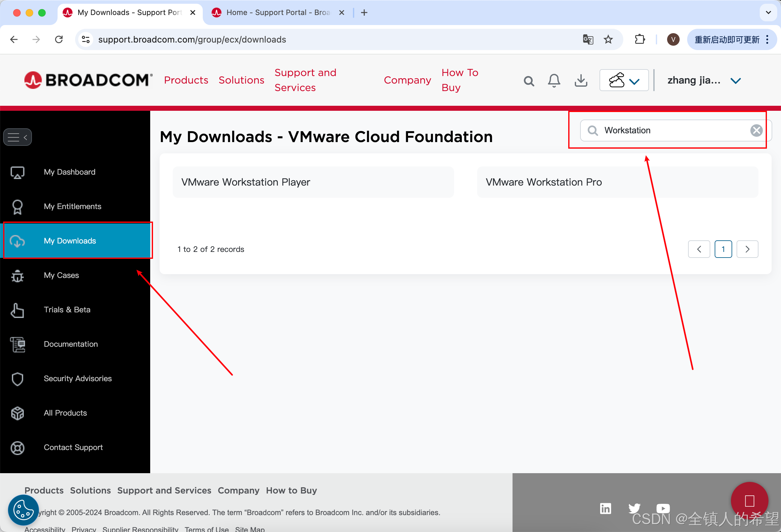The image size is (781, 532).
Task: Open Solutions in top navigation
Action: tap(242, 80)
